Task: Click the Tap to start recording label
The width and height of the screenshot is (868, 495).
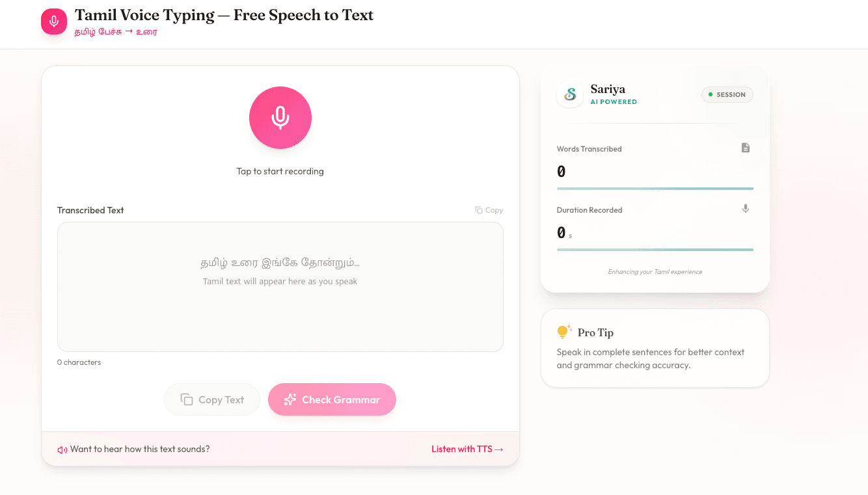Action: coord(280,172)
